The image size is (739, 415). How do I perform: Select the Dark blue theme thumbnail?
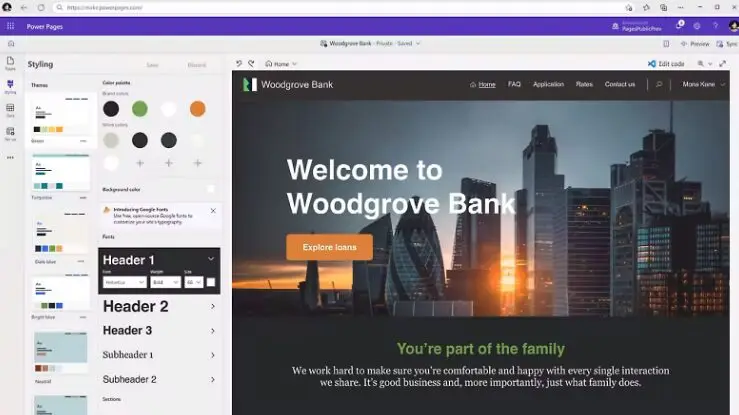tap(61, 233)
